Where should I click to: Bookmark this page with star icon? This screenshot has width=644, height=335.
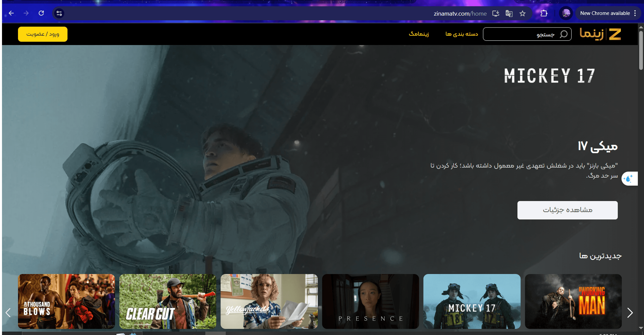tap(523, 13)
